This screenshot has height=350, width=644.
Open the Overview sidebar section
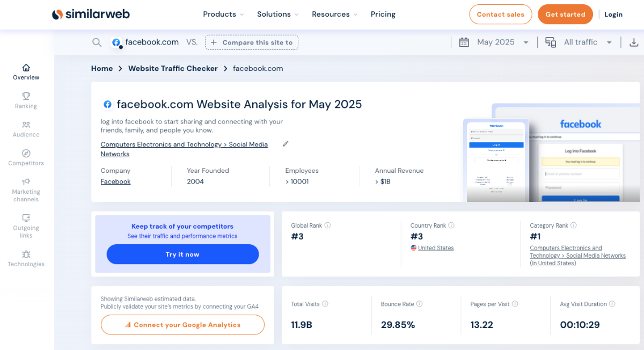coord(26,72)
